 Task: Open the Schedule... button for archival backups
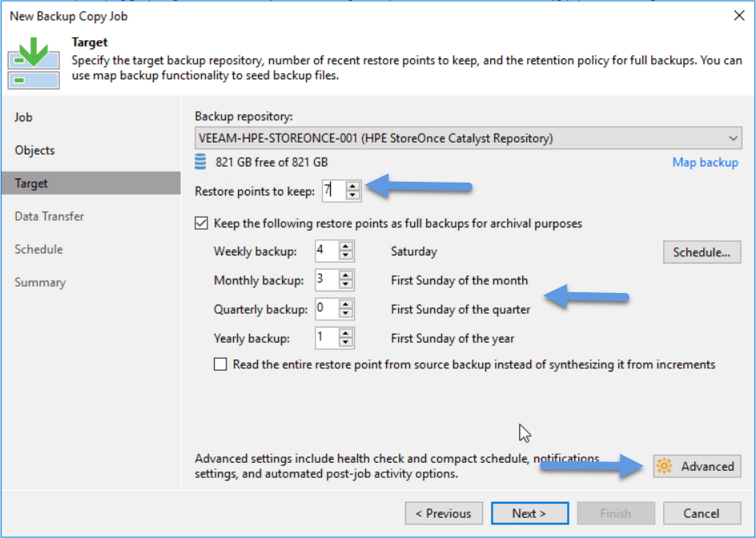(x=702, y=252)
